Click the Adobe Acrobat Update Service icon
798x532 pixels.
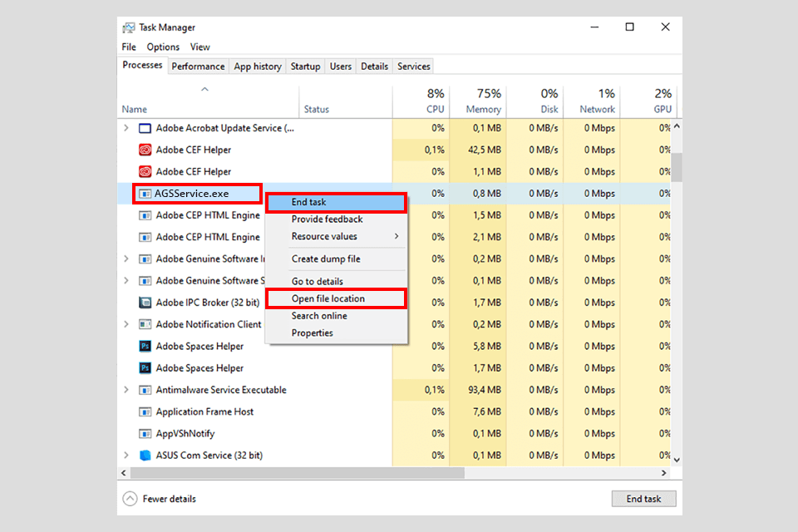(145, 128)
